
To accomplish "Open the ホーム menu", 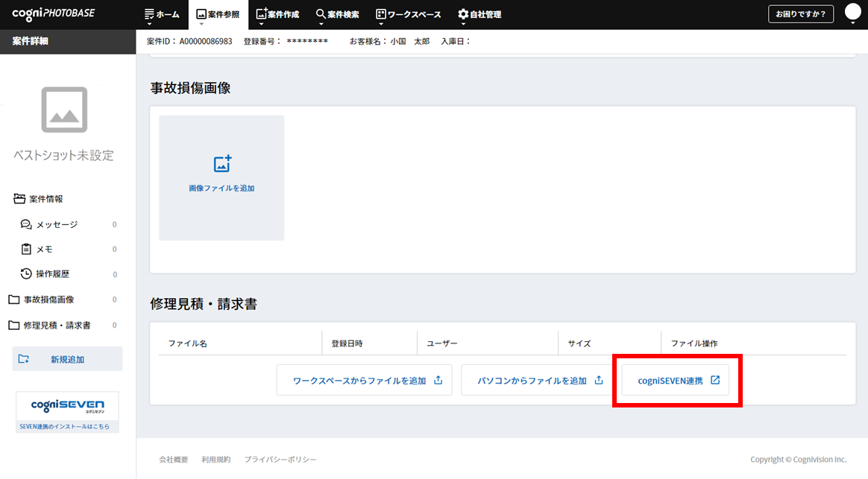I will 161,14.
